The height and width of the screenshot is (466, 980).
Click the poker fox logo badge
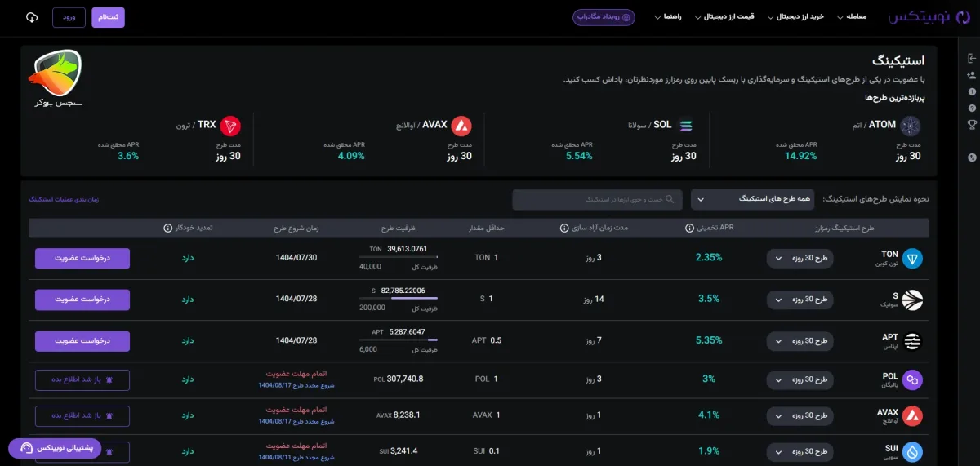(x=55, y=79)
